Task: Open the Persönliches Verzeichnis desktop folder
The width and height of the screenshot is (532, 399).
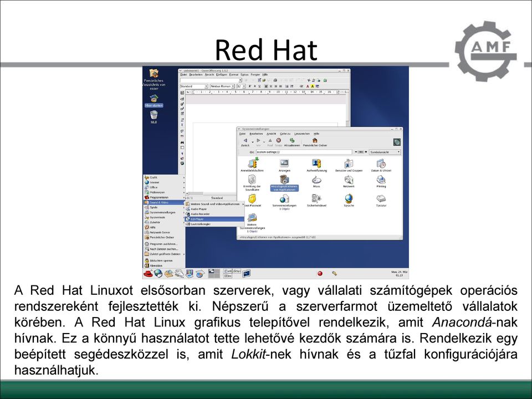Action: (x=154, y=73)
